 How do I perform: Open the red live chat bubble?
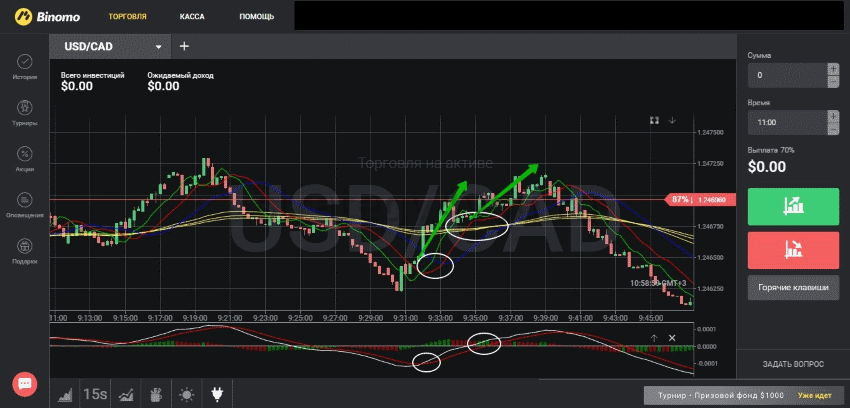point(25,383)
